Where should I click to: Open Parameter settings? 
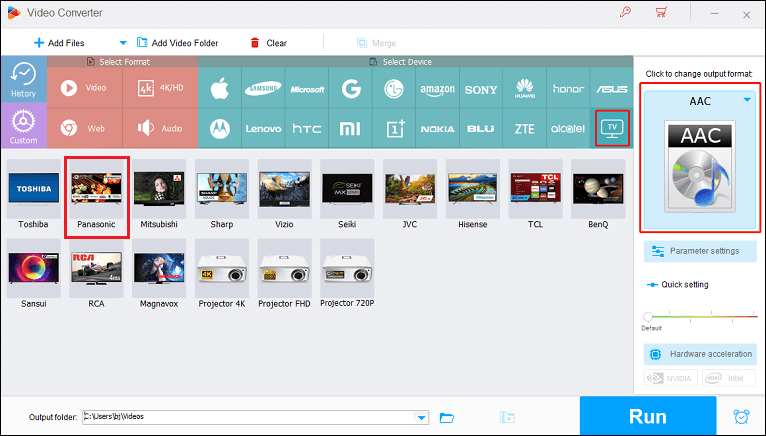point(700,251)
